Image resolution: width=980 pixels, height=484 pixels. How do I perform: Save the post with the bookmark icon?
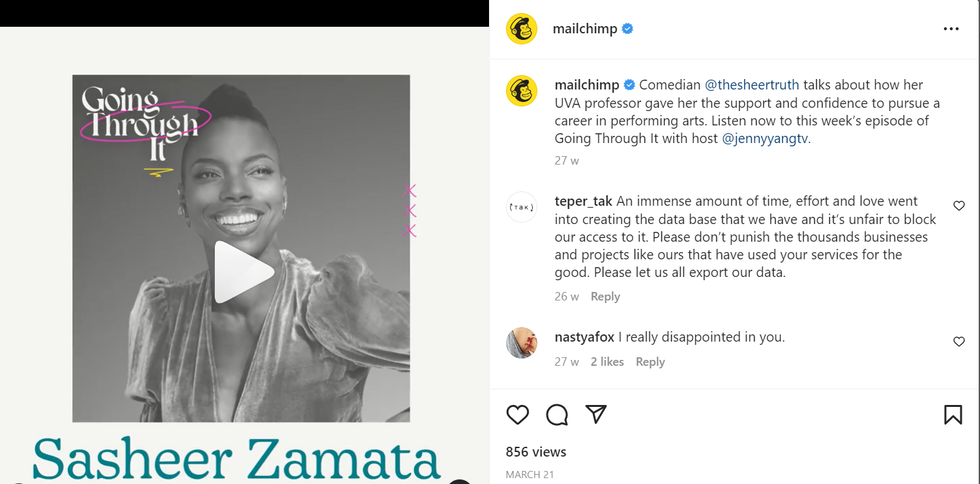[x=953, y=414]
